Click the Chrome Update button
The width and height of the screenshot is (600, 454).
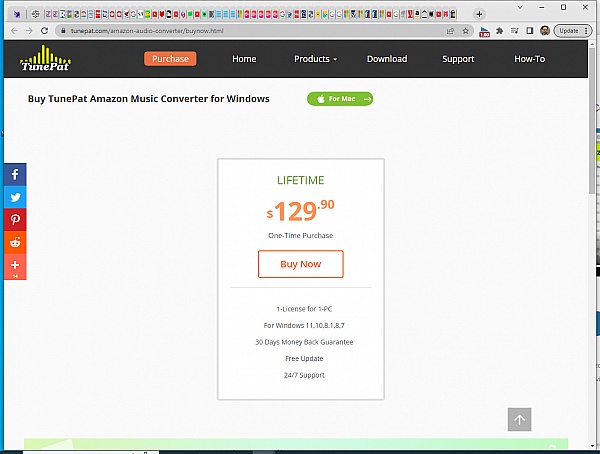coord(572,31)
